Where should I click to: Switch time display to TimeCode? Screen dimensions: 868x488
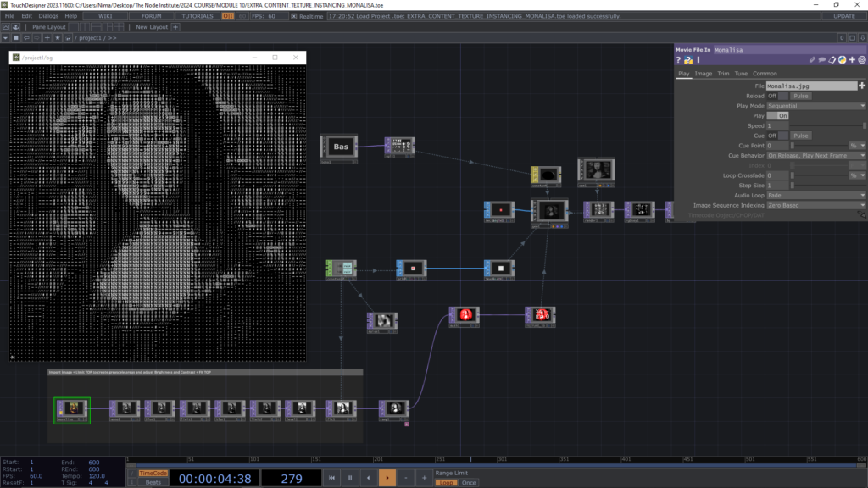tap(153, 474)
